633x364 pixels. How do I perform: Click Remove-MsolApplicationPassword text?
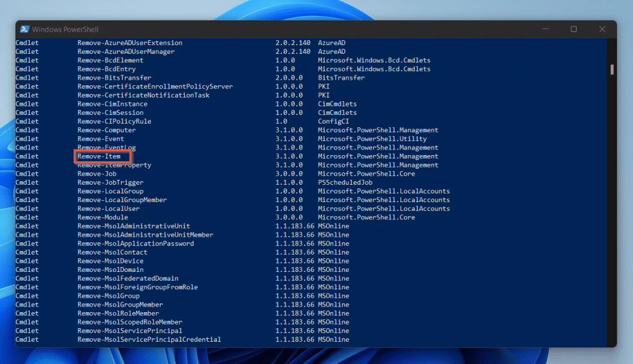click(x=135, y=243)
